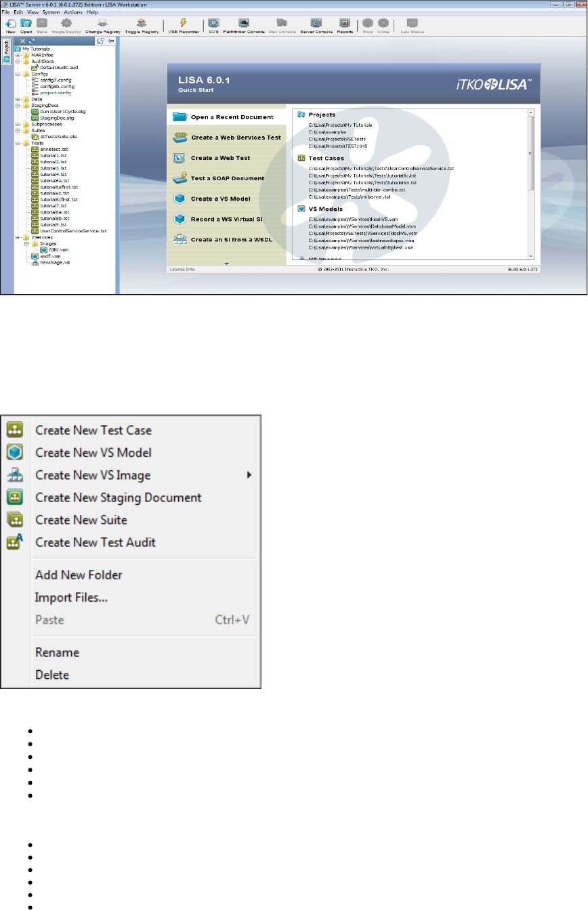Screen dimensions: 588x910
Task: Collapse the AuditDocs folder
Action: tap(17, 61)
